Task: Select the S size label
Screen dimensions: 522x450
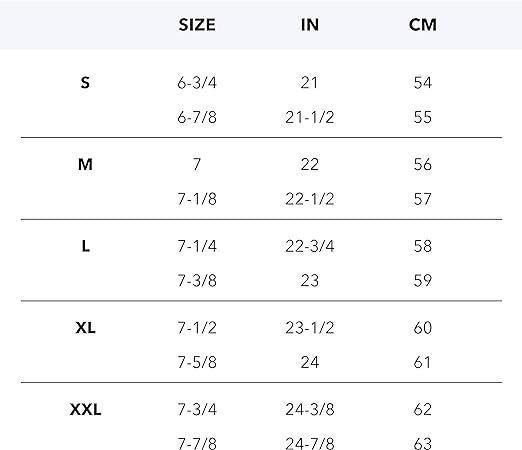Action: point(85,83)
